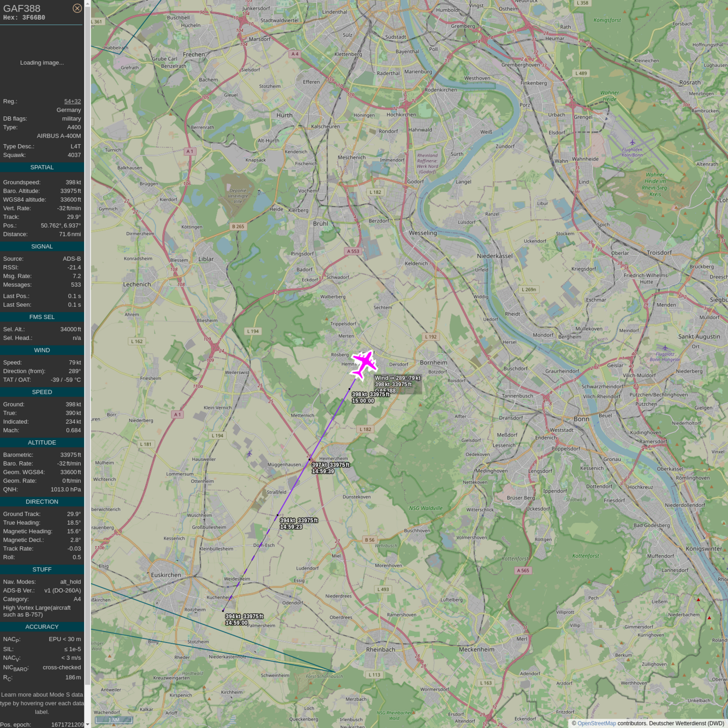Screen dimensions: 728x728
Task: Click the SPATIAL section header
Action: tap(42, 167)
